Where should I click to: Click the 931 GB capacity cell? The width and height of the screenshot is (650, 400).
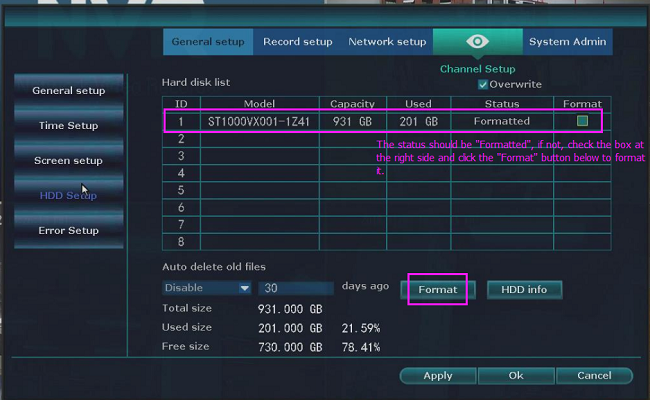353,121
